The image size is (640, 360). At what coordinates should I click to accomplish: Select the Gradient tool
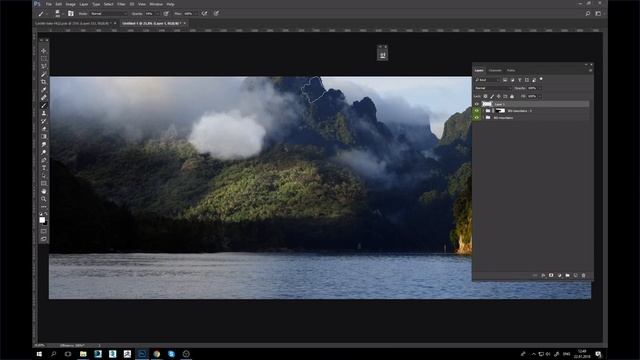click(44, 136)
